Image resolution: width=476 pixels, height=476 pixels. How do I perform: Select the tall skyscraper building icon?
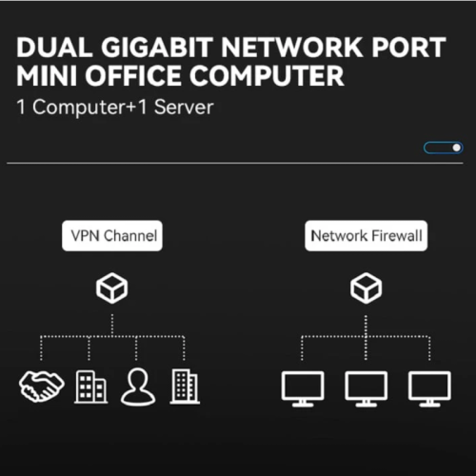(x=185, y=387)
